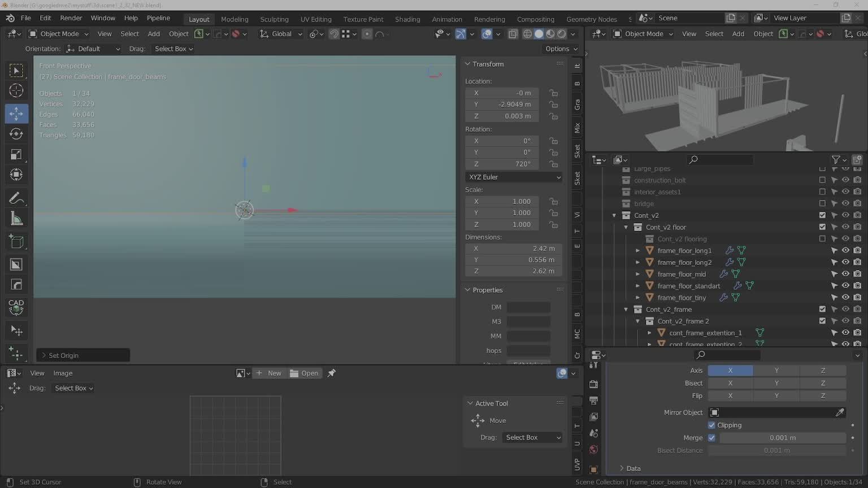
Task: Adjust the Merge distance slider field
Action: pos(782,438)
